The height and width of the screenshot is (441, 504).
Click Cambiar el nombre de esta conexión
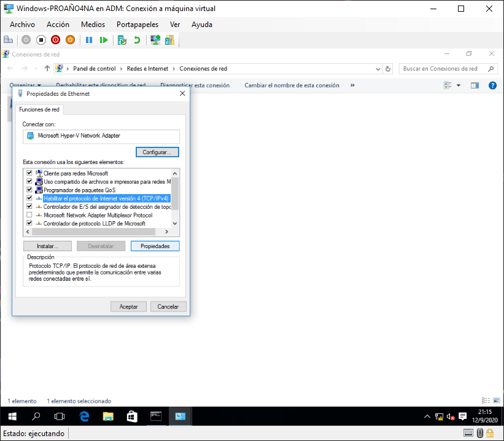[292, 85]
